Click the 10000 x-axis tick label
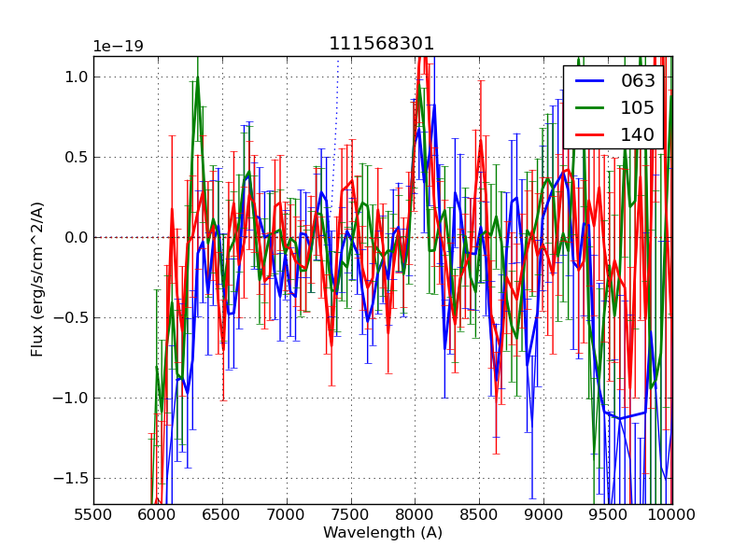Viewport: 747px width, 560px height. pos(672,515)
